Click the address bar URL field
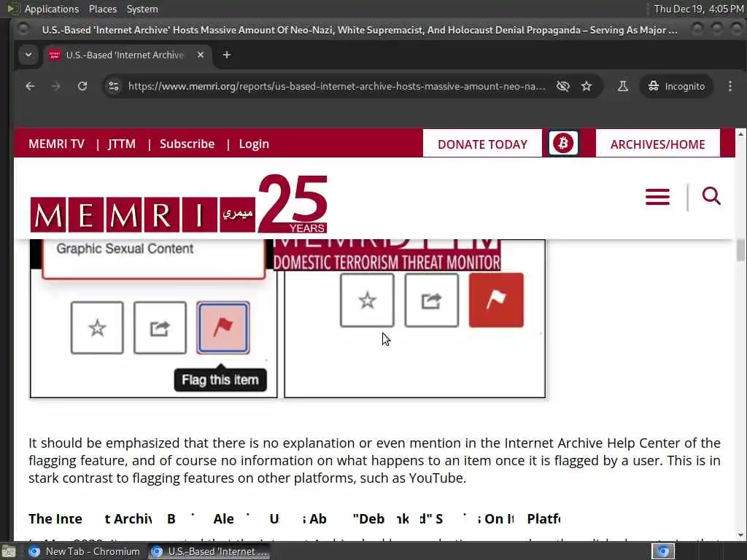 point(337,86)
